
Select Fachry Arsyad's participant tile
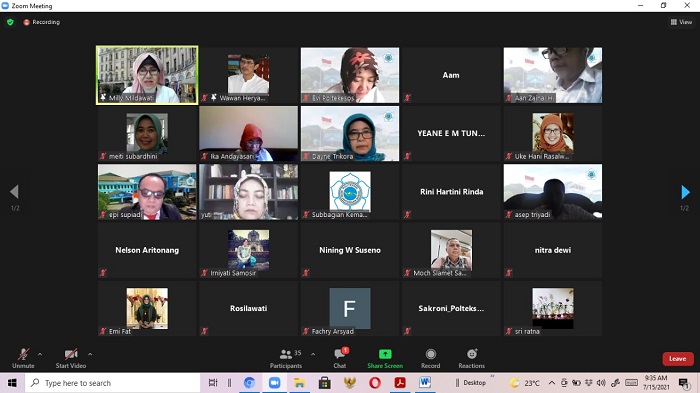click(350, 309)
